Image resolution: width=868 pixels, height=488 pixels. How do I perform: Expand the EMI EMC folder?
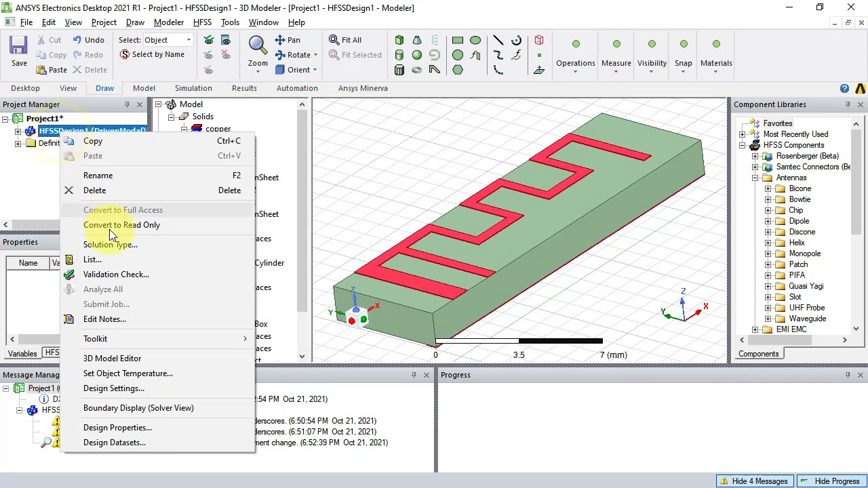(755, 329)
